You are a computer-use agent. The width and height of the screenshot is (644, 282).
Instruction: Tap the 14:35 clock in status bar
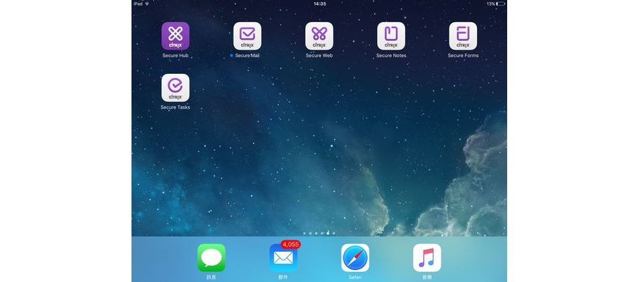pos(319,4)
